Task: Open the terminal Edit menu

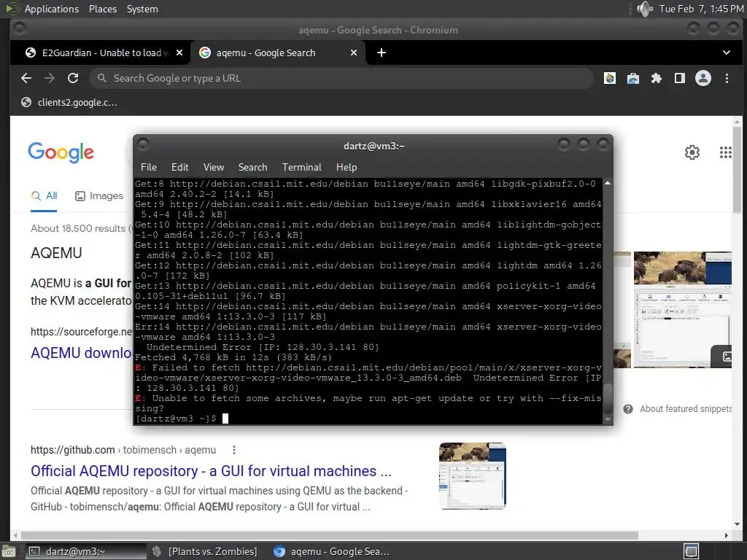Action: pyautogui.click(x=180, y=167)
